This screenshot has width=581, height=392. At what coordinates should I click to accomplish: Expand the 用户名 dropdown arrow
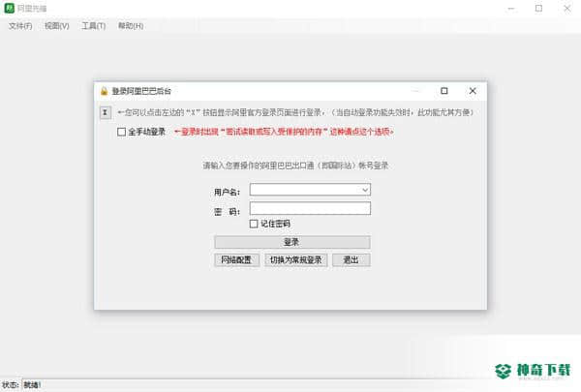(x=365, y=190)
